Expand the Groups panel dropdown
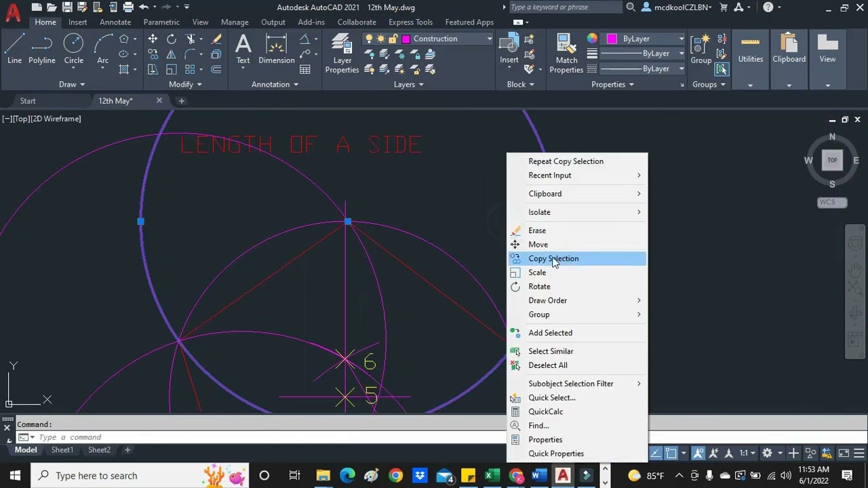This screenshot has height=488, width=868. (709, 84)
